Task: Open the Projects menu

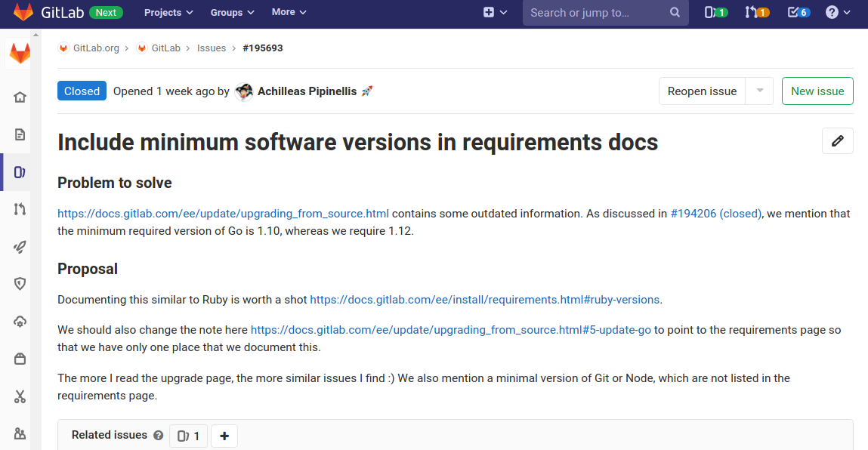Action: [x=168, y=12]
